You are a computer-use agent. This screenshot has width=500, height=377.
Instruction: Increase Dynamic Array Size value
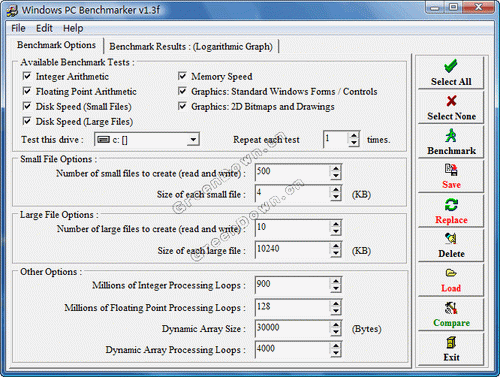click(x=336, y=325)
